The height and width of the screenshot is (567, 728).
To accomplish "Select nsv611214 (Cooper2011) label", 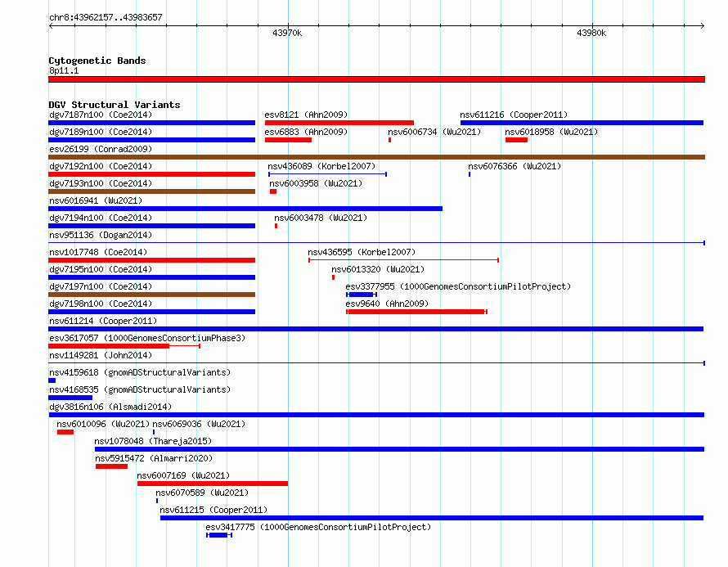I will click(x=103, y=321).
